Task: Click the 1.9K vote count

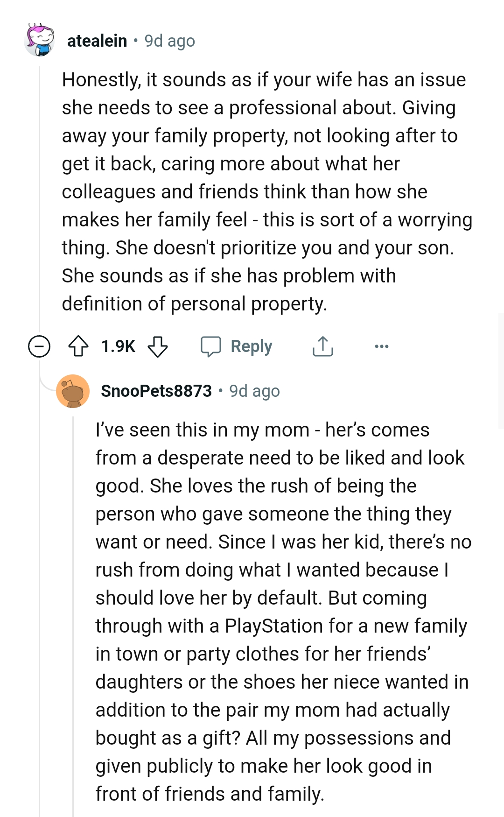Action: [118, 346]
